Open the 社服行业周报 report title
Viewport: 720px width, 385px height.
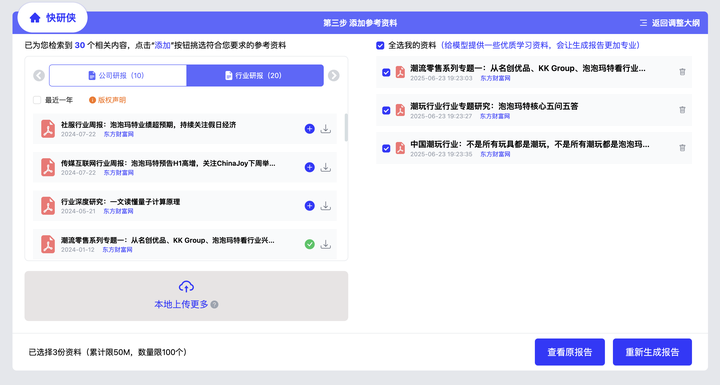coord(148,125)
